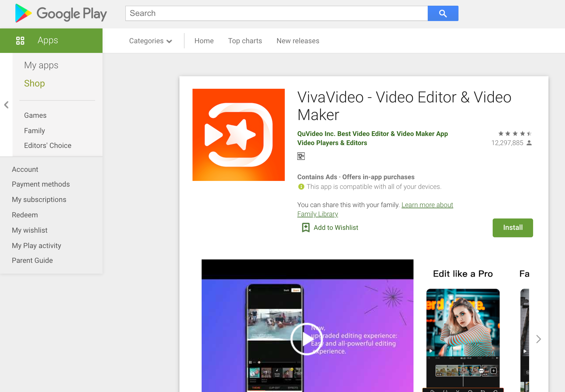Collapse the left sidebar with the arrow
Viewport: 565px width, 392px height.
6,105
